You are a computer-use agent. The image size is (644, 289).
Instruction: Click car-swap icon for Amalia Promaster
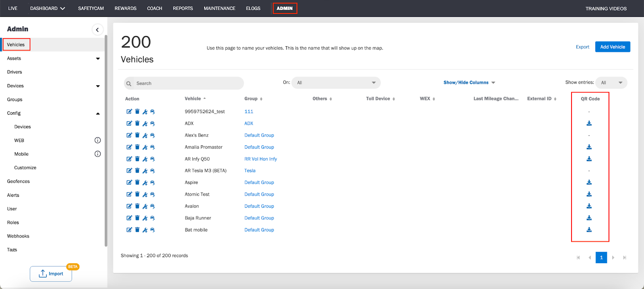tap(153, 147)
